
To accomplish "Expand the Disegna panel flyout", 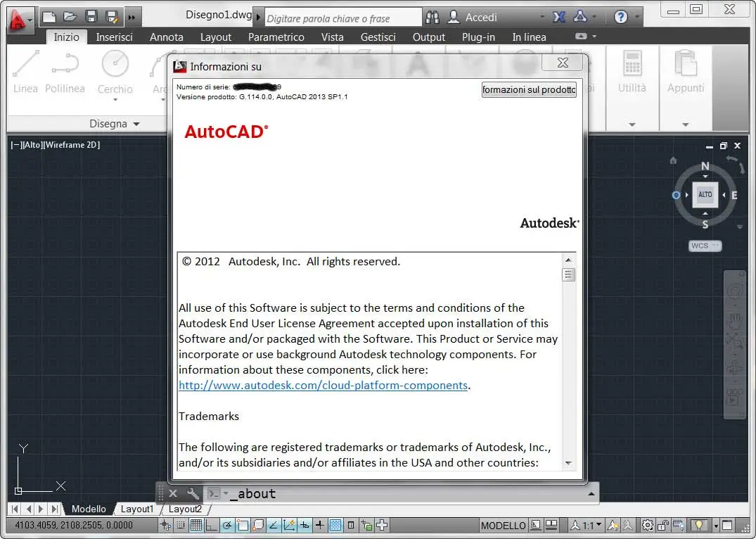I will coord(114,124).
